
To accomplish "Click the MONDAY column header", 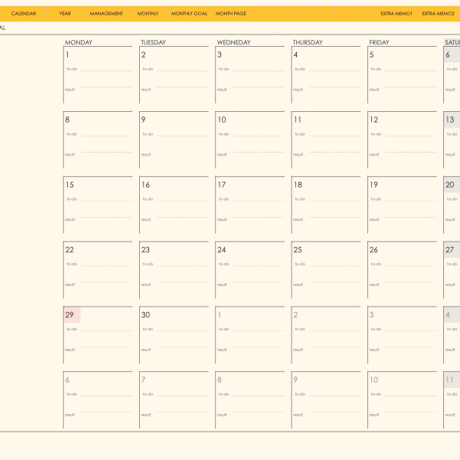I will (79, 42).
